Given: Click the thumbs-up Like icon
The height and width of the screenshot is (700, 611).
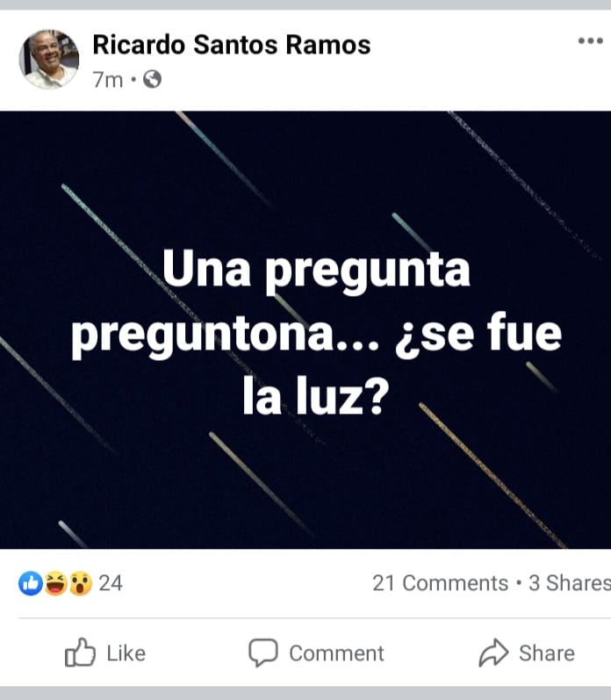Looking at the screenshot, I should (80, 653).
